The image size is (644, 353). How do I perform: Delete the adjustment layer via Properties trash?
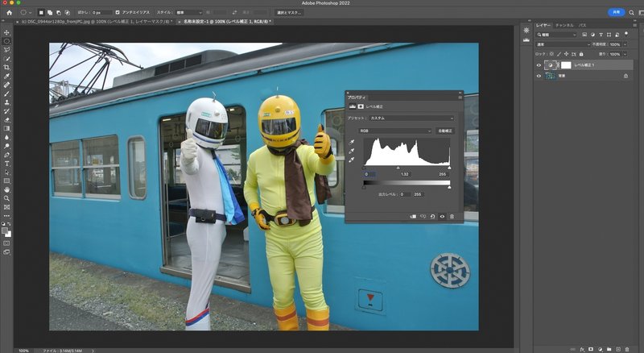452,217
